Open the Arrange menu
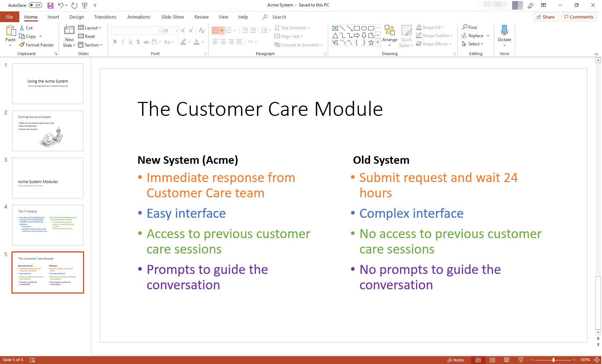 [x=390, y=36]
